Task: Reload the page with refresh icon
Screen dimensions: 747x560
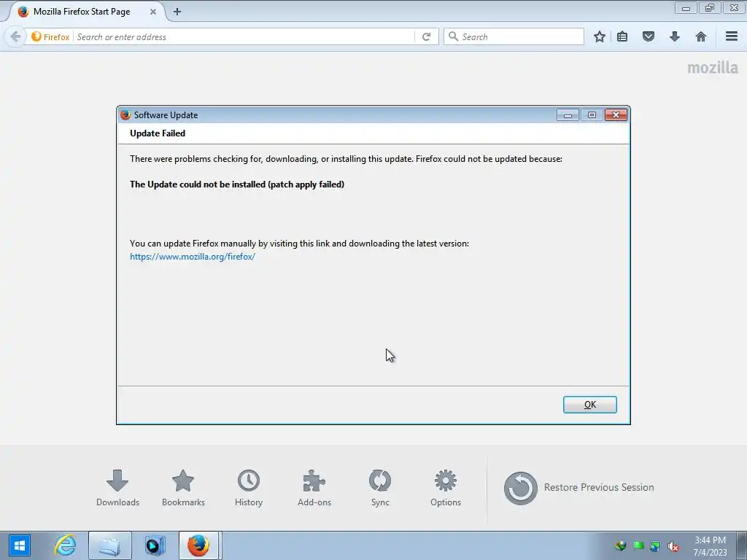Action: pyautogui.click(x=426, y=36)
